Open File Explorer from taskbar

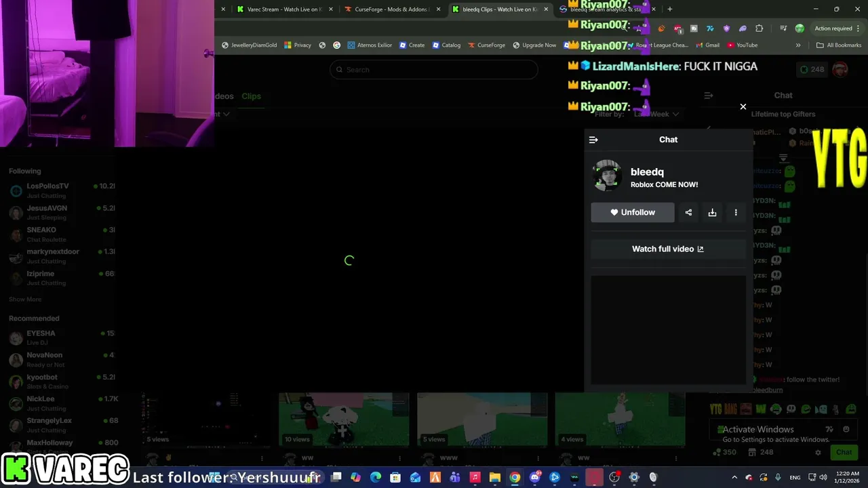pos(495,477)
